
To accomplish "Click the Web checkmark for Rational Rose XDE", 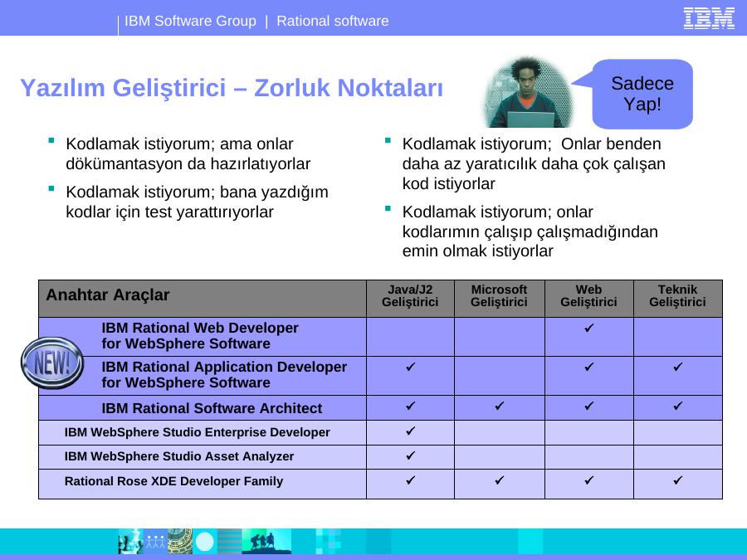I will (x=588, y=480).
